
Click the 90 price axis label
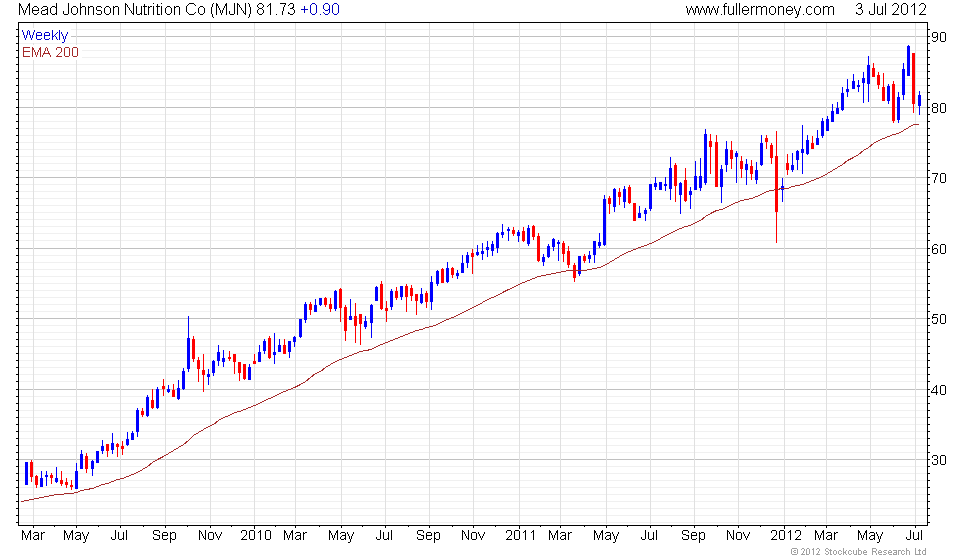tap(939, 38)
